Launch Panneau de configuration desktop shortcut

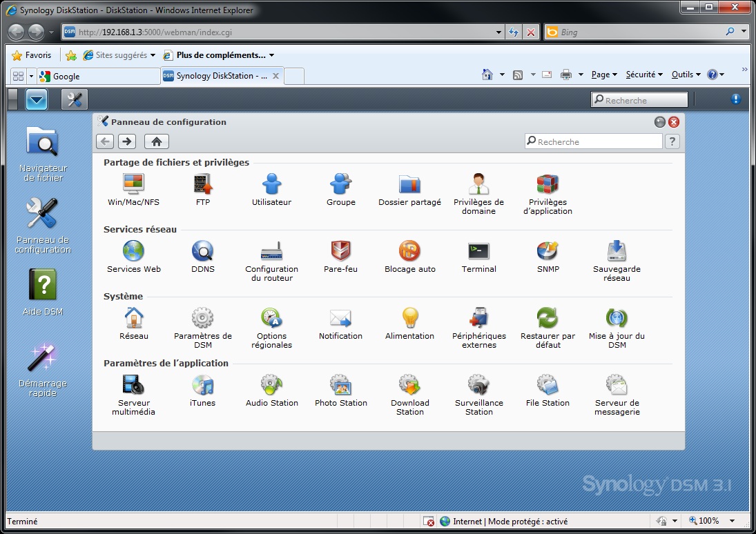pyautogui.click(x=43, y=225)
